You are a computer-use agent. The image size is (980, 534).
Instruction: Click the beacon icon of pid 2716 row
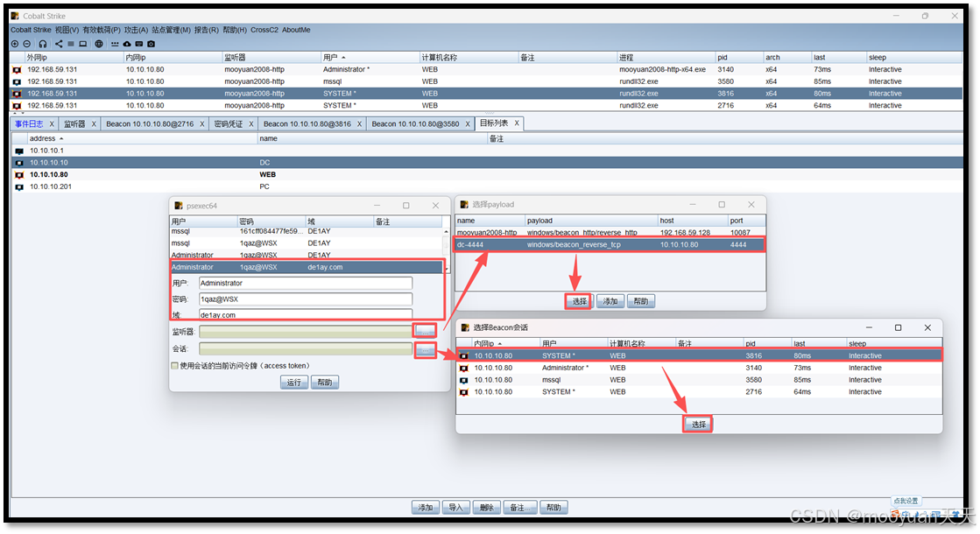(17, 106)
